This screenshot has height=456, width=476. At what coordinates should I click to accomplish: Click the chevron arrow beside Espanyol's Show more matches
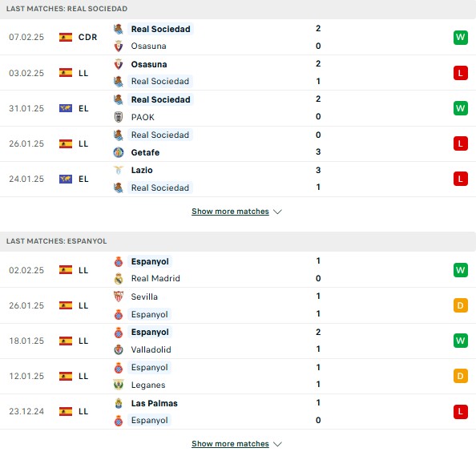coord(277,444)
